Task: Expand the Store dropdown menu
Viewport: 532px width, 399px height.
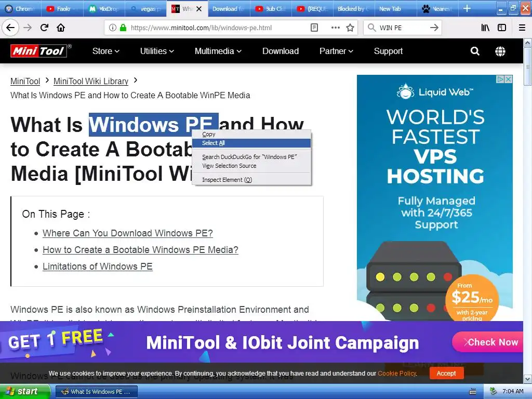Action: [x=106, y=51]
